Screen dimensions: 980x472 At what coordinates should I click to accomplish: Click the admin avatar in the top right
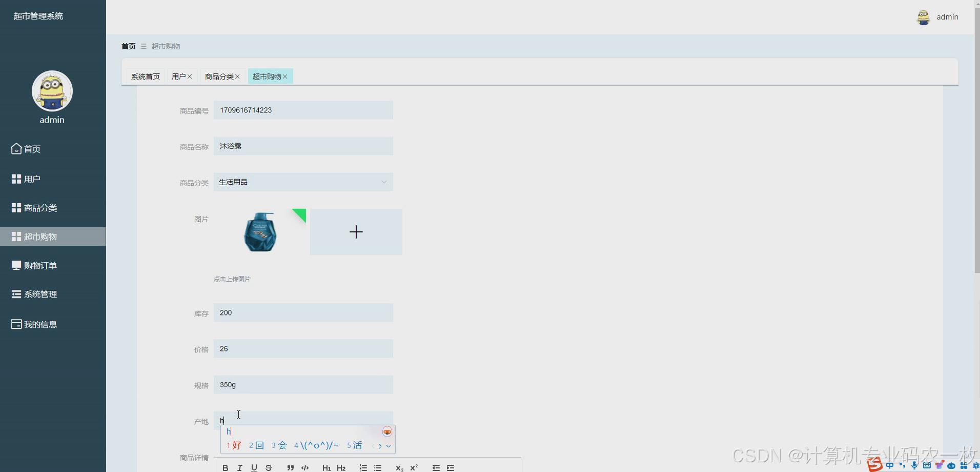coord(923,17)
